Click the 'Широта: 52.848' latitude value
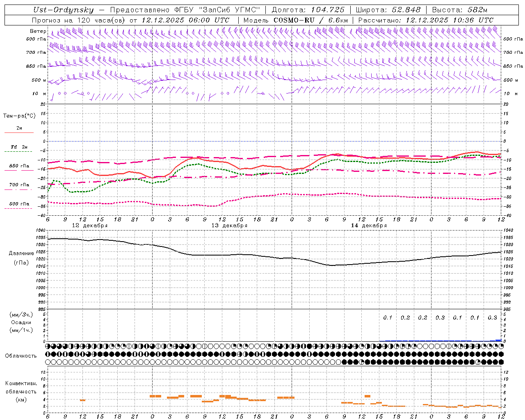This screenshot has height=420, width=525. tap(388, 10)
